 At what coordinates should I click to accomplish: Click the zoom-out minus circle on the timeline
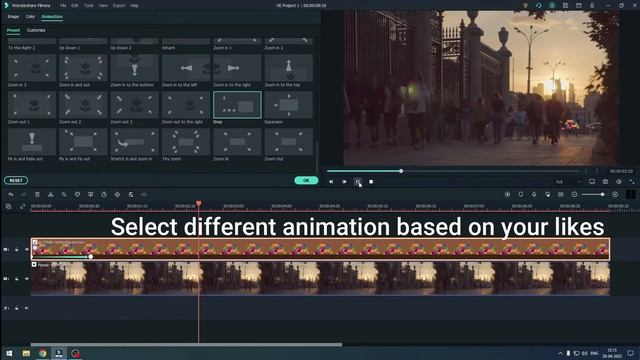click(574, 195)
